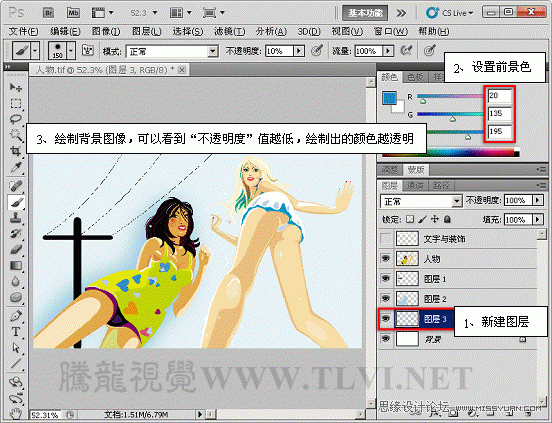The height and width of the screenshot is (423, 552).
Task: Click the foreground color swatch
Action: point(389,98)
